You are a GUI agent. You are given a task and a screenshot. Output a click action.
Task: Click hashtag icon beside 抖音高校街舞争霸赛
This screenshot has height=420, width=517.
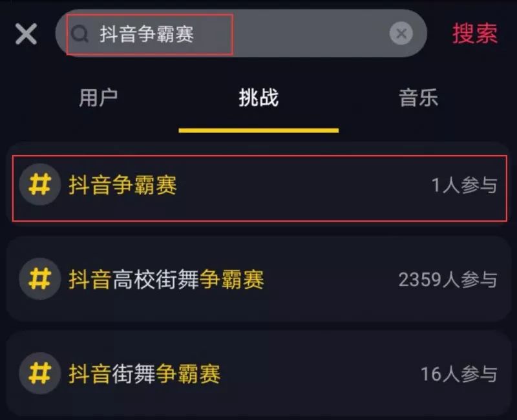tap(40, 279)
